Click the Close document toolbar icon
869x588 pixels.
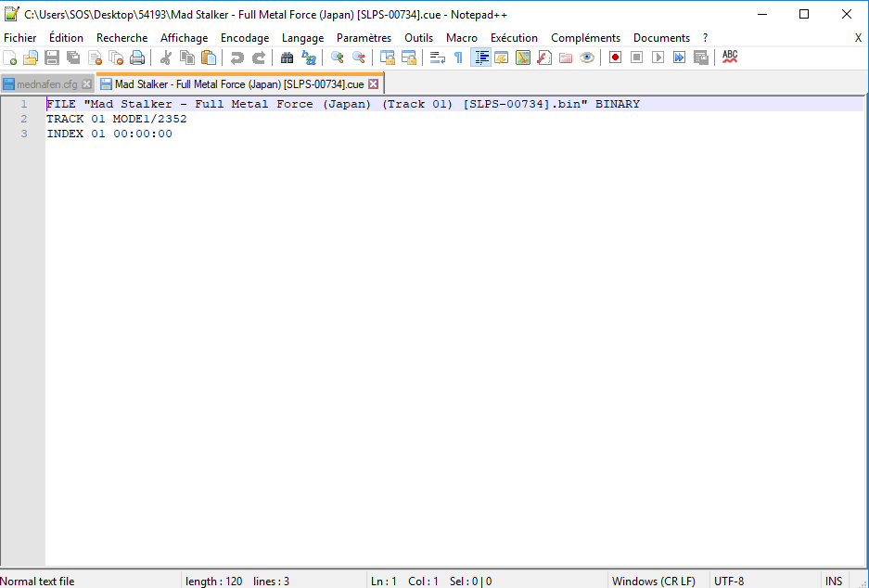tap(95, 58)
